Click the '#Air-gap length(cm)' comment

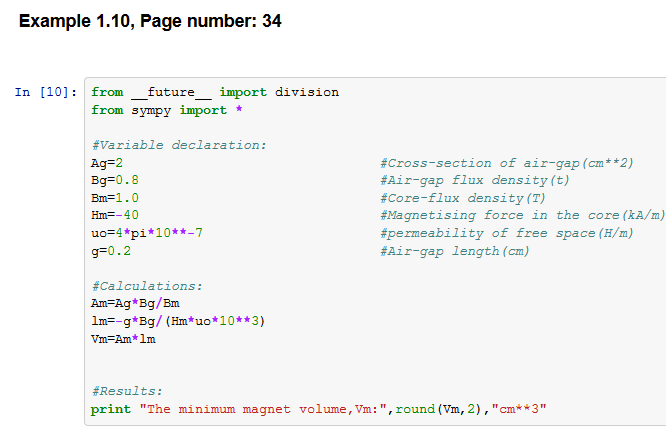(455, 251)
